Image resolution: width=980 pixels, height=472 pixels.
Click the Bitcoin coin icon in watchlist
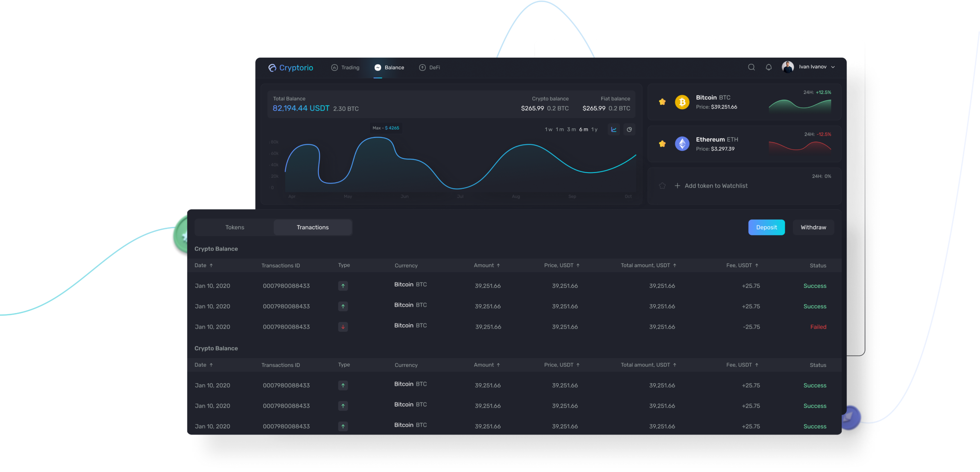click(x=682, y=102)
